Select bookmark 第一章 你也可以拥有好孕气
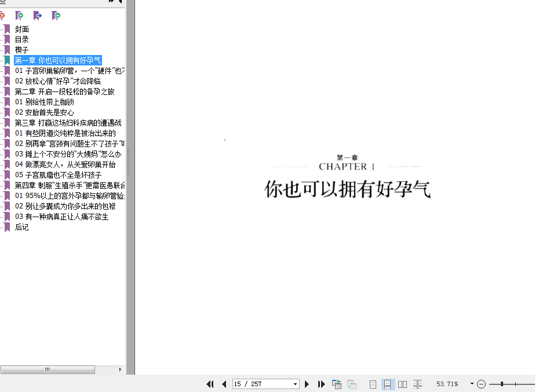Screen dimensions: 535x392 pos(57,60)
